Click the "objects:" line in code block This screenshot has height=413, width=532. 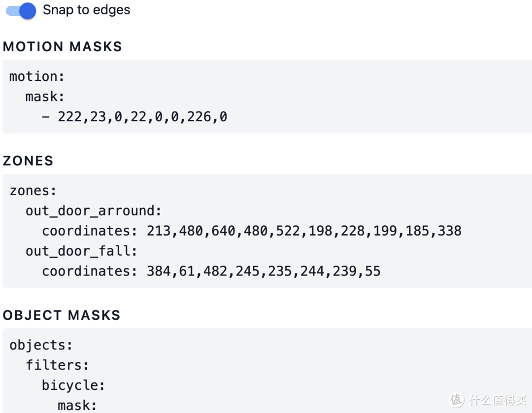[41, 345]
